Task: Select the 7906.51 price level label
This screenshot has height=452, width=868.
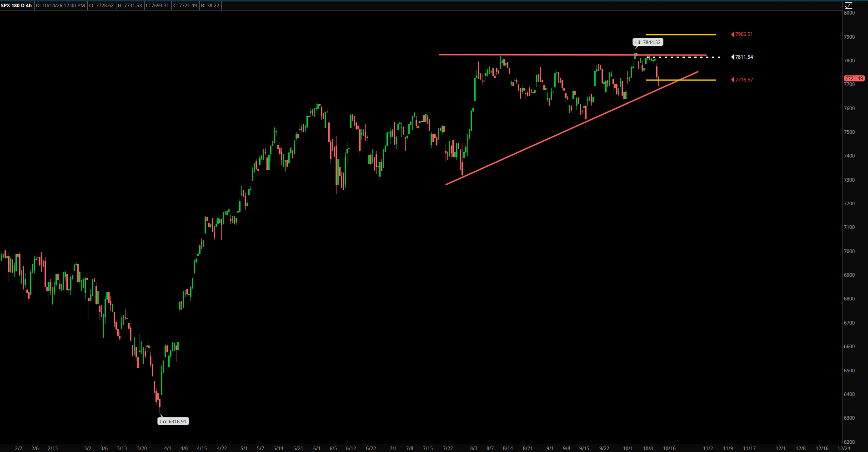Action: tap(743, 34)
